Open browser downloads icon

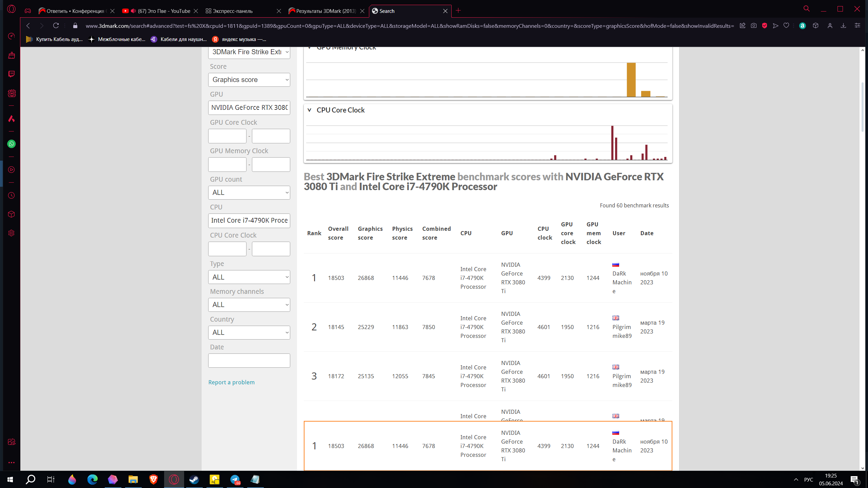pyautogui.click(x=843, y=26)
